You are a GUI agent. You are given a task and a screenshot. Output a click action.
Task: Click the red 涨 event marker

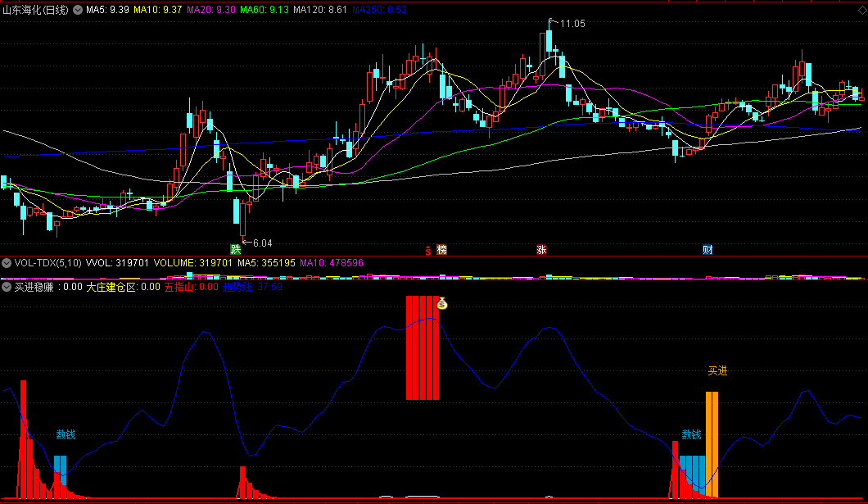coord(541,250)
